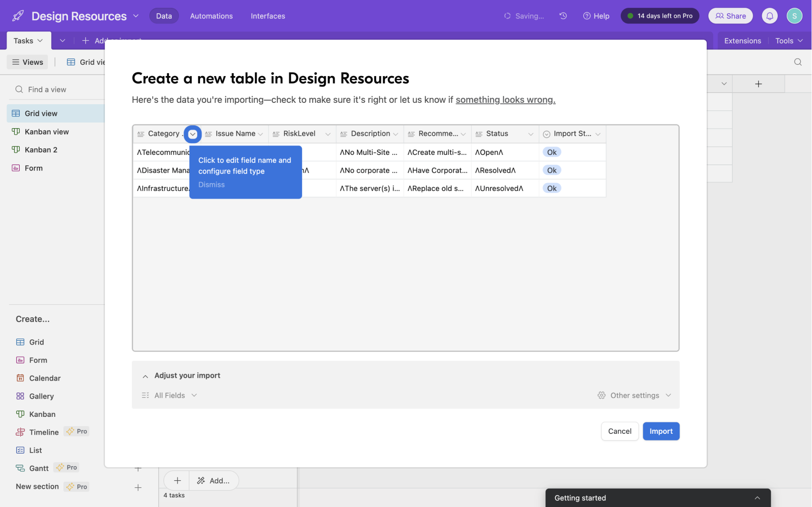Click the Gantt view icon under Create

pyautogui.click(x=20, y=468)
